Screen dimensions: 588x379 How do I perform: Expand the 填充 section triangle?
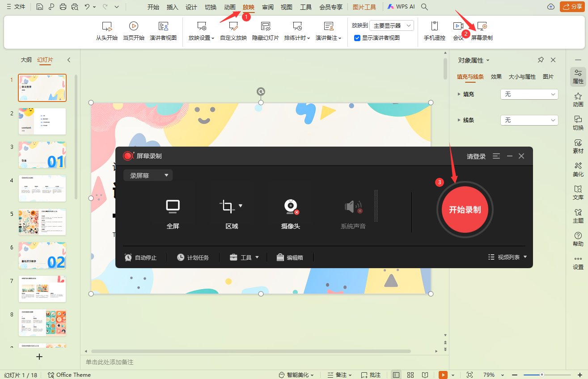coord(459,94)
